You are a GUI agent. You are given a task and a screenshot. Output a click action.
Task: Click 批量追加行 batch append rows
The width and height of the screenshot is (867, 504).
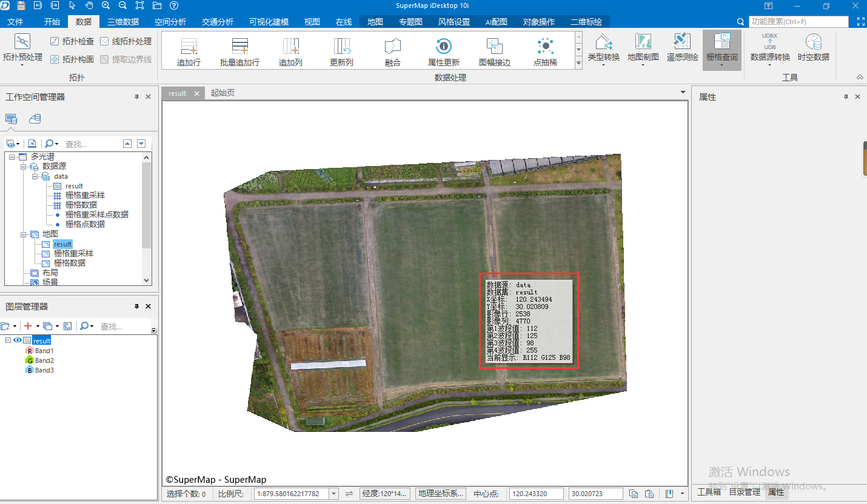[239, 51]
